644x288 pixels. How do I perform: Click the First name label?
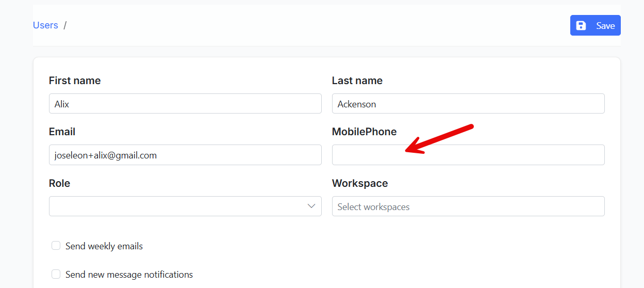[75, 81]
